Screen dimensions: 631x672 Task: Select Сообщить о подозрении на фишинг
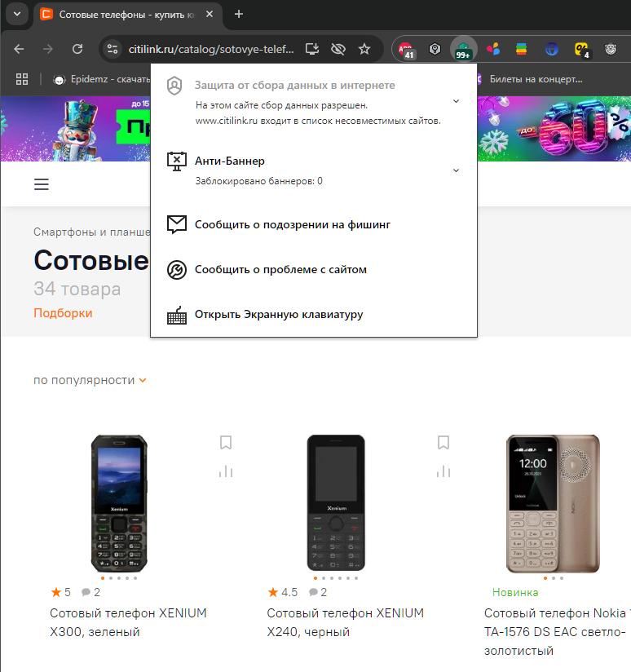tap(293, 224)
